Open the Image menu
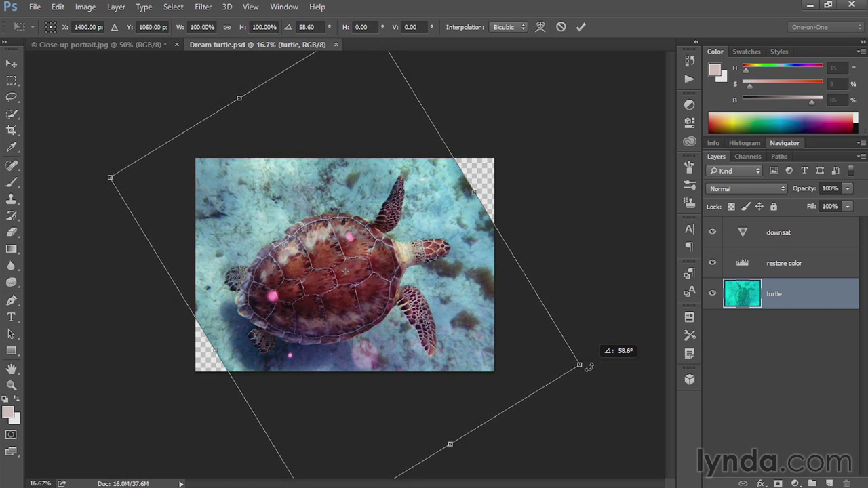This screenshot has width=868, height=488. coord(85,7)
